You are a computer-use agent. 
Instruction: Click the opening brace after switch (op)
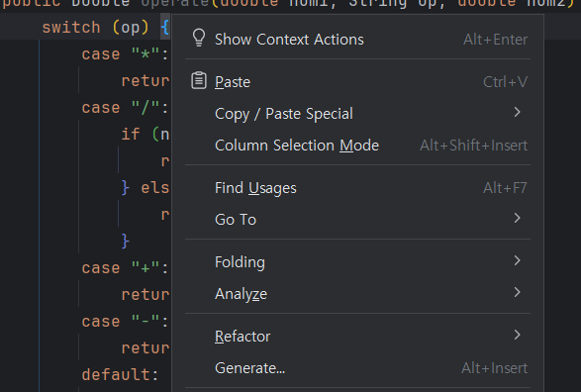[165, 28]
